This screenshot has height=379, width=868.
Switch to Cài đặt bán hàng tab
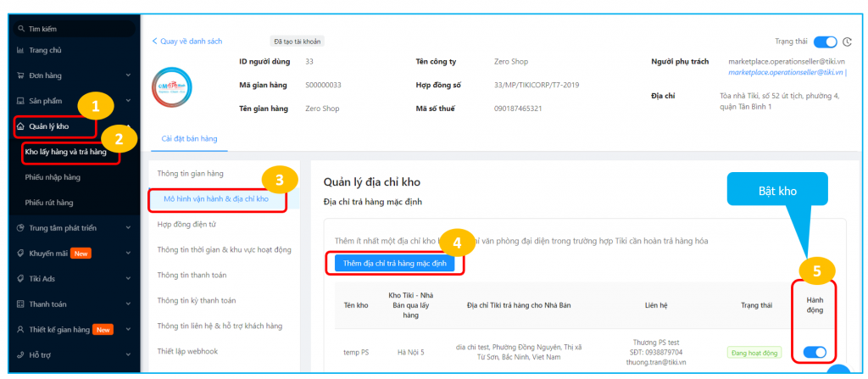(x=189, y=138)
